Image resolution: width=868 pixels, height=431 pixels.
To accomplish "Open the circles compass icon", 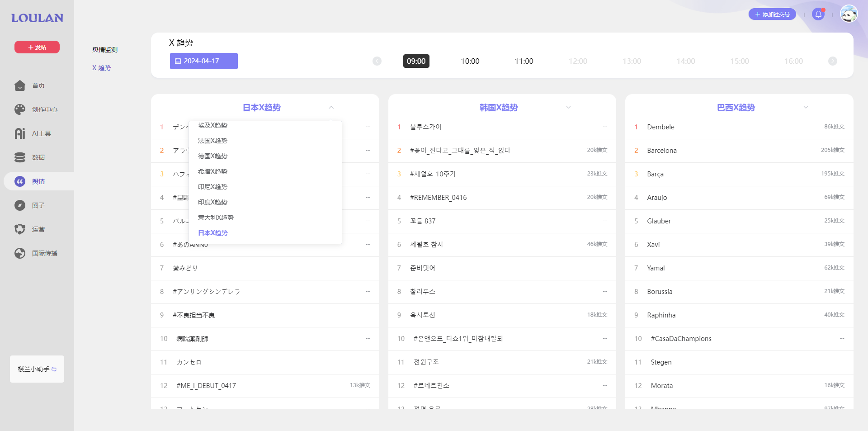I will point(20,205).
